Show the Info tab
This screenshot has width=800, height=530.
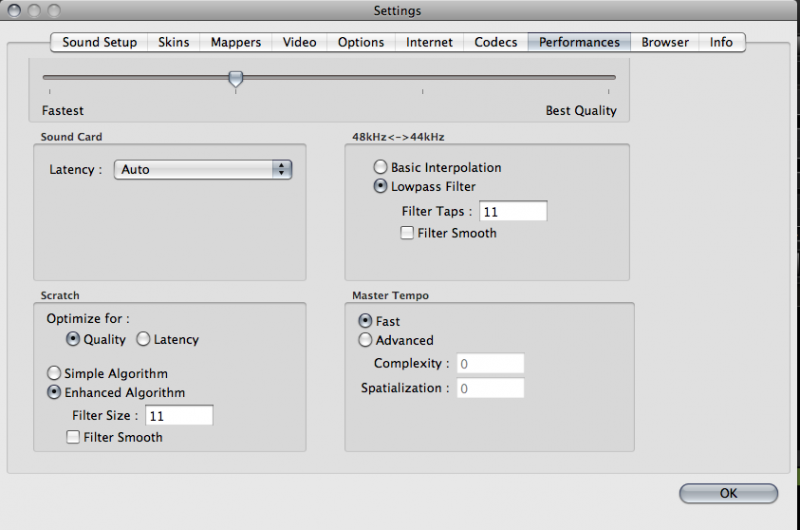[x=721, y=42]
